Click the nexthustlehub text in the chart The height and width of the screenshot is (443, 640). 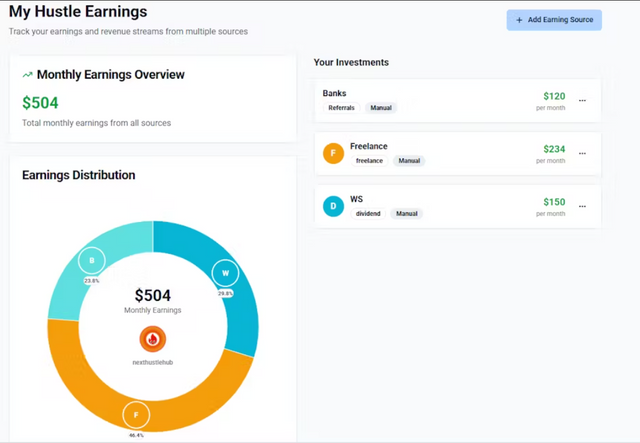point(153,363)
